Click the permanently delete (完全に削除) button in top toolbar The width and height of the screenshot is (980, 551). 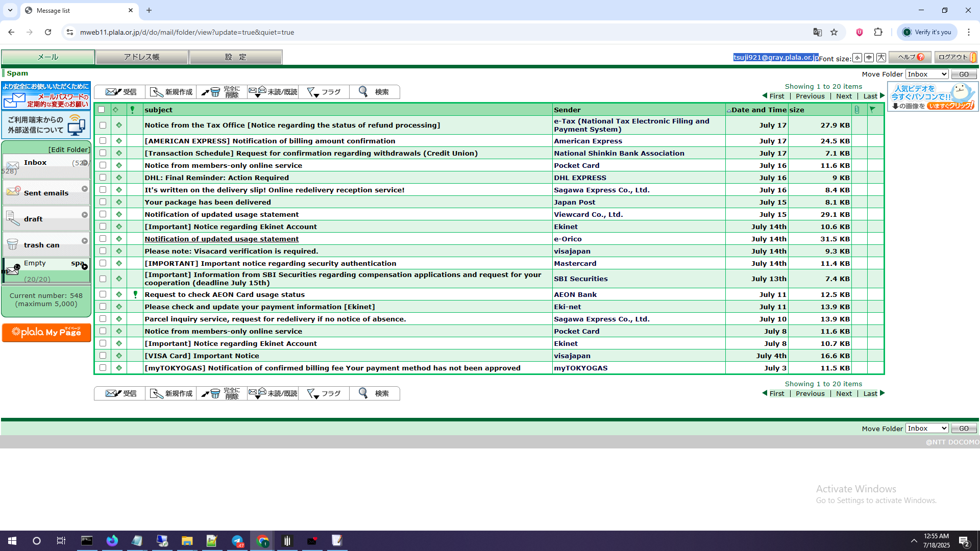pos(222,92)
